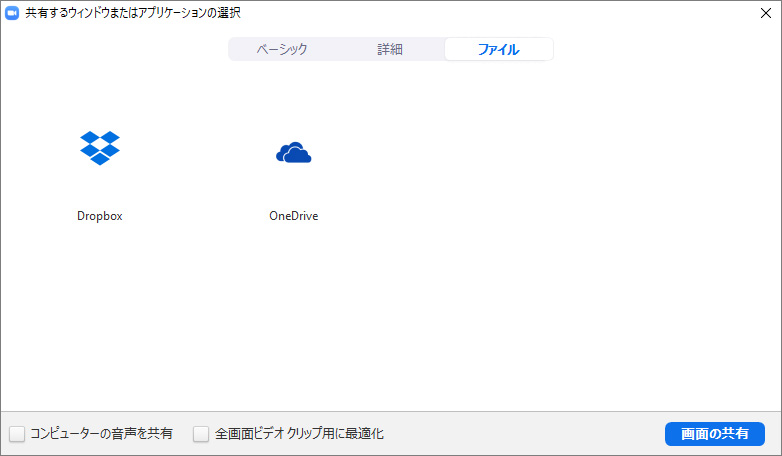The height and width of the screenshot is (456, 782).
Task: Select the ファイル tab
Action: pyautogui.click(x=498, y=49)
